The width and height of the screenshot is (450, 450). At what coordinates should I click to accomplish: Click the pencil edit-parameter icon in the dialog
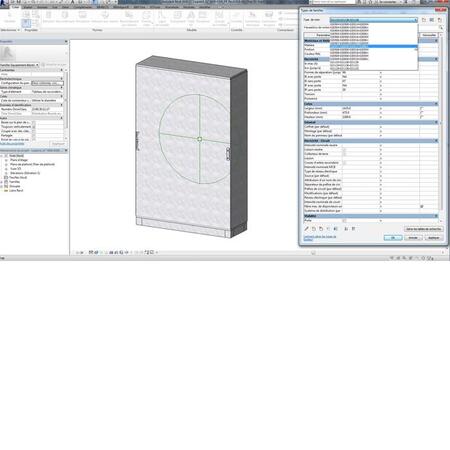click(307, 229)
